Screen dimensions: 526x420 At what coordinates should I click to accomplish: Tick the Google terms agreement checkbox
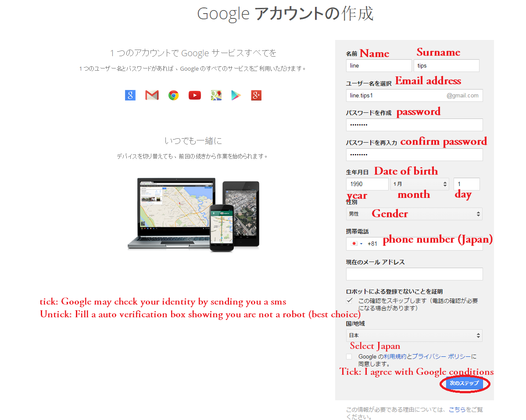(349, 356)
